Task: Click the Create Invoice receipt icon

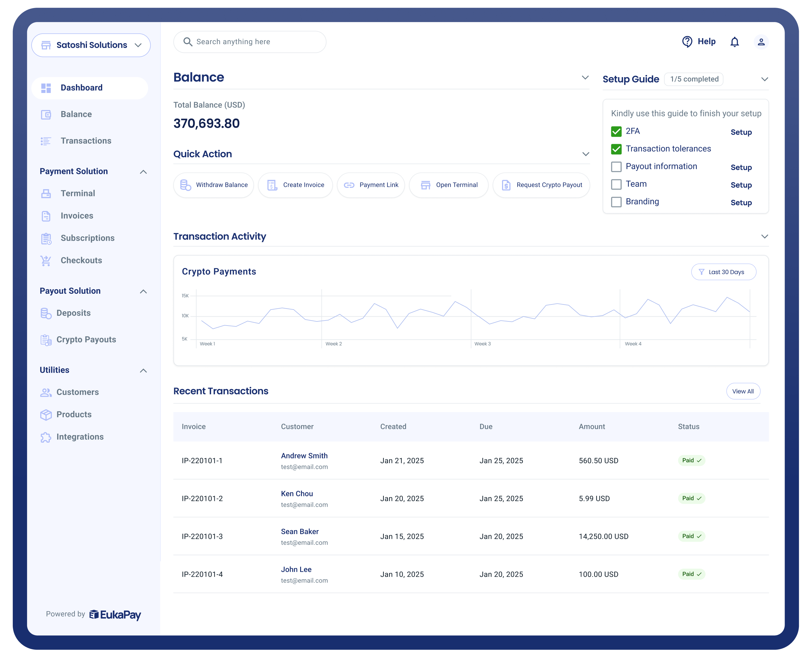Action: click(x=272, y=185)
